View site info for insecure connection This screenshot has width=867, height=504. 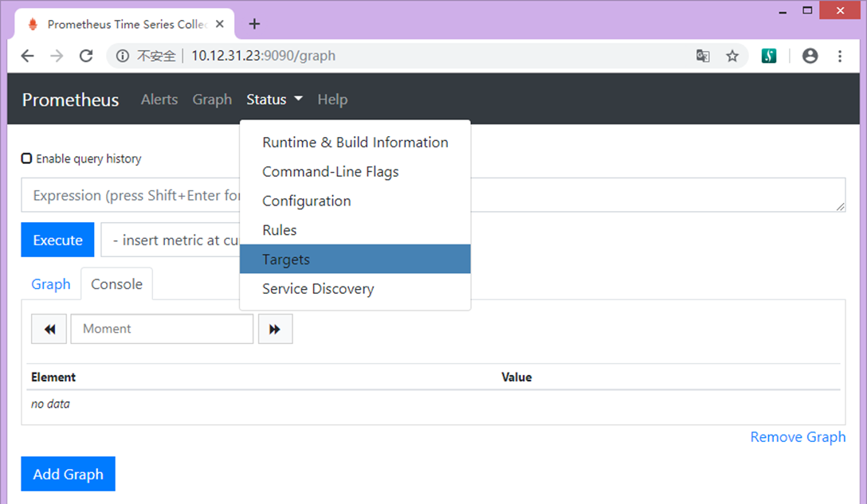[x=122, y=56]
